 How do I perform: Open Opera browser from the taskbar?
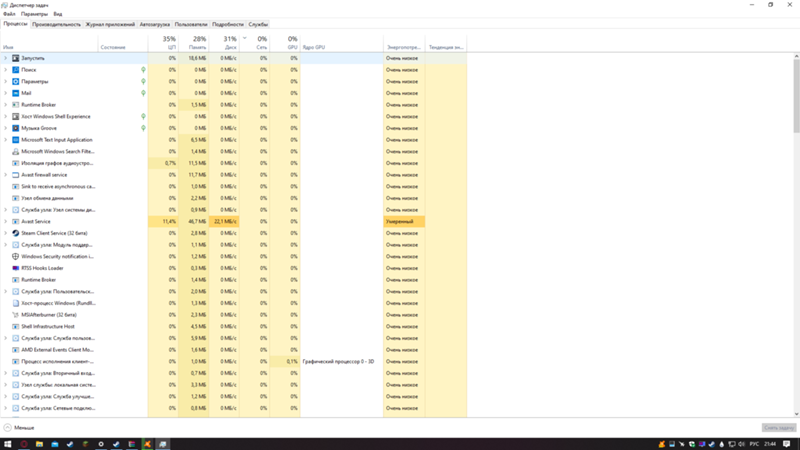pyautogui.click(x=23, y=444)
